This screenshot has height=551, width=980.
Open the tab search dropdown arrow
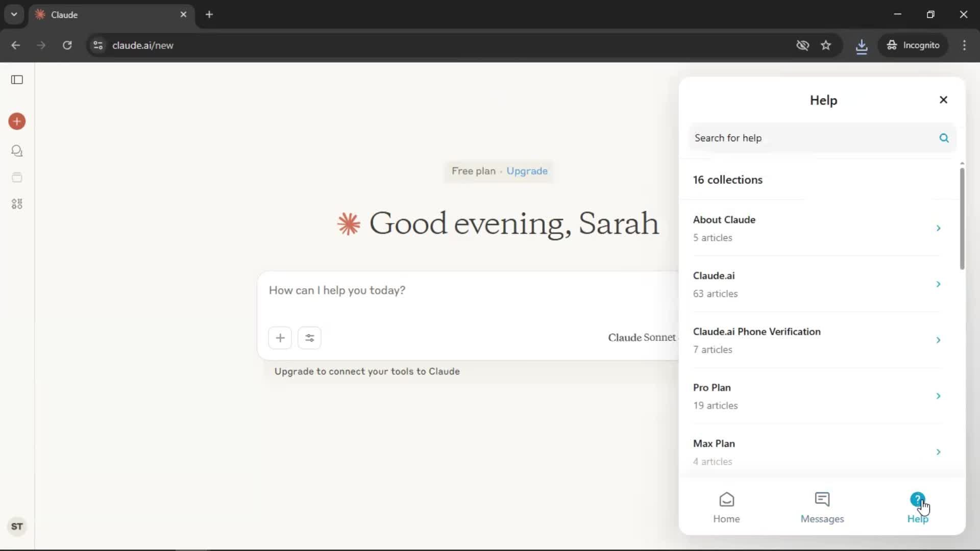tap(14, 14)
